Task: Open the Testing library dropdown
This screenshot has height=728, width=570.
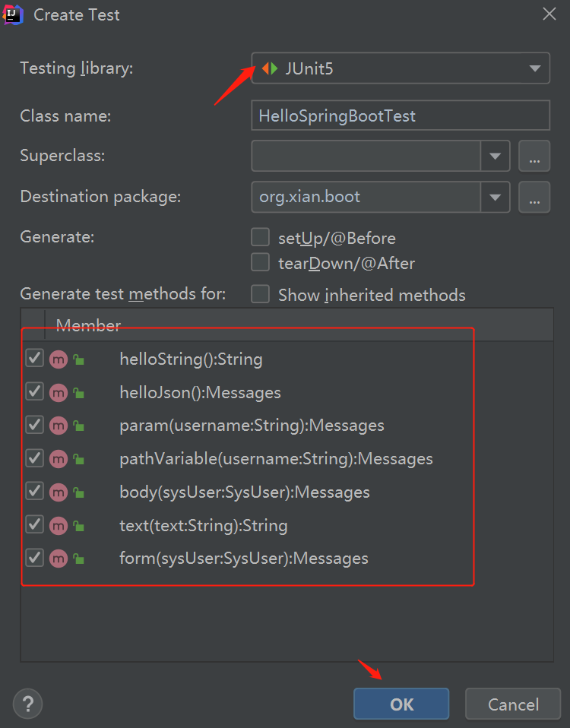Action: [x=534, y=69]
